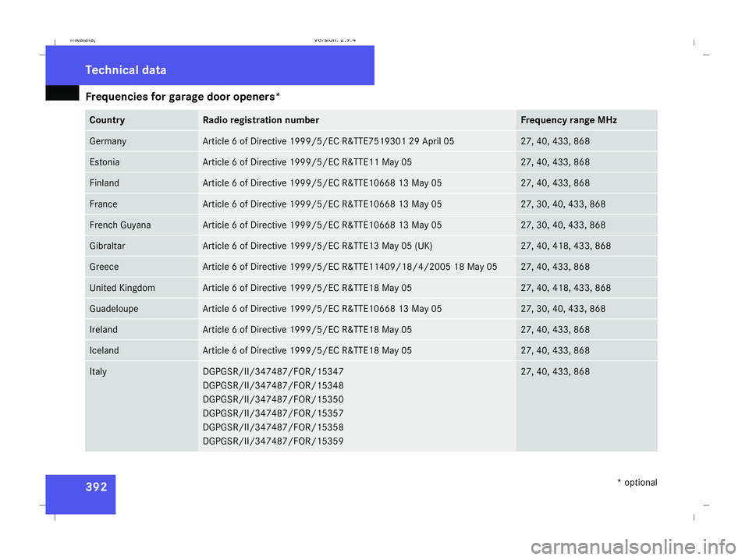The width and height of the screenshot is (749, 560).
Task: Click Finland's frequency range value
Action: point(555,183)
